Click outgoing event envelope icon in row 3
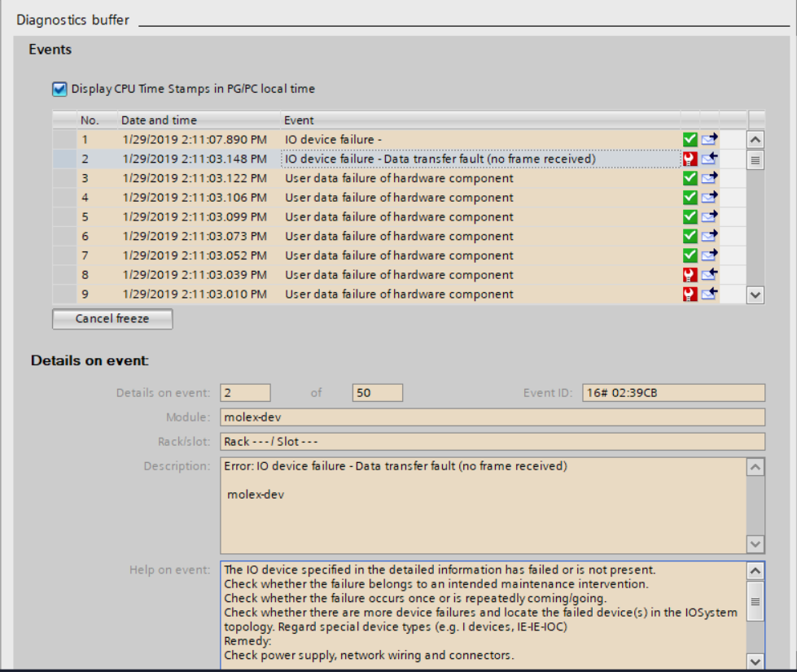The height and width of the screenshot is (672, 797). point(710,177)
